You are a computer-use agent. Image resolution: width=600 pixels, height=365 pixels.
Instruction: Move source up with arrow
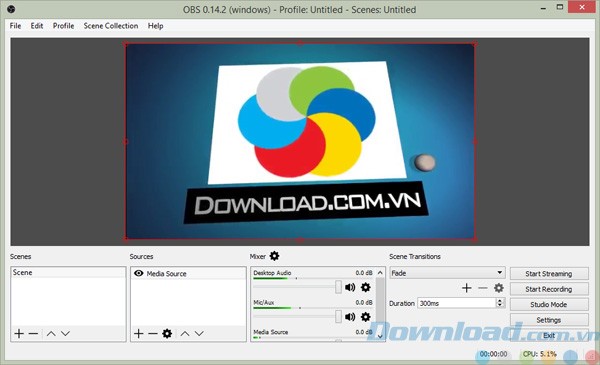pos(185,334)
